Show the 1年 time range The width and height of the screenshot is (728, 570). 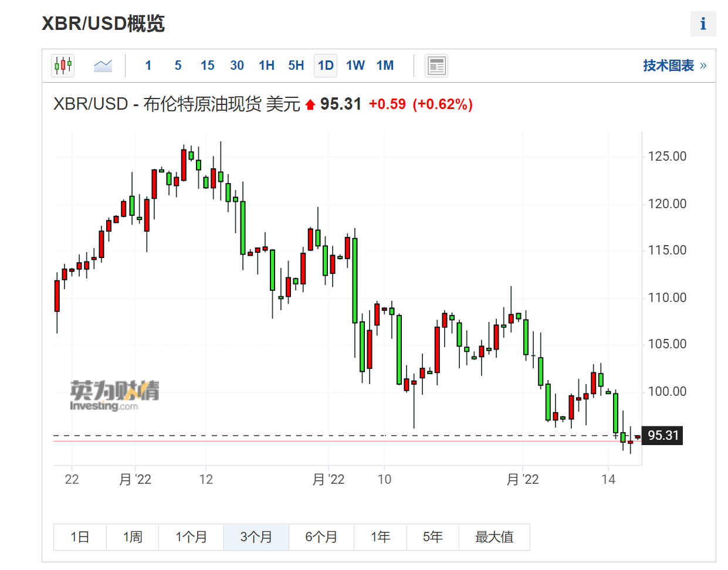[380, 537]
